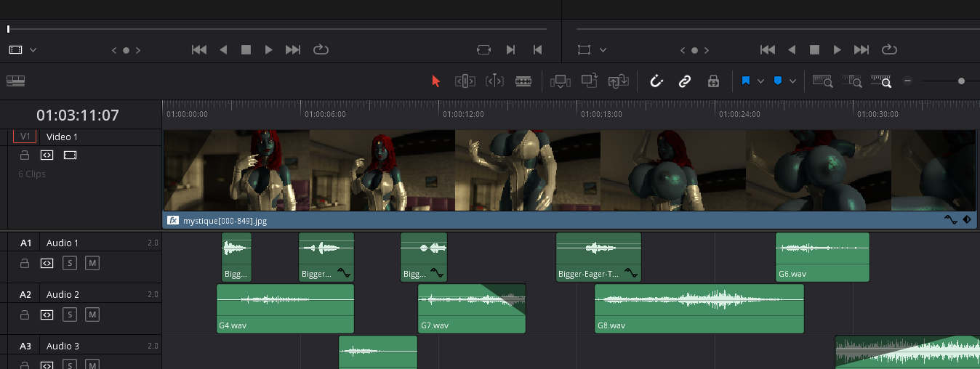This screenshot has height=369, width=980.
Task: Go to last frame in timeline viewer
Action: pyautogui.click(x=861, y=50)
